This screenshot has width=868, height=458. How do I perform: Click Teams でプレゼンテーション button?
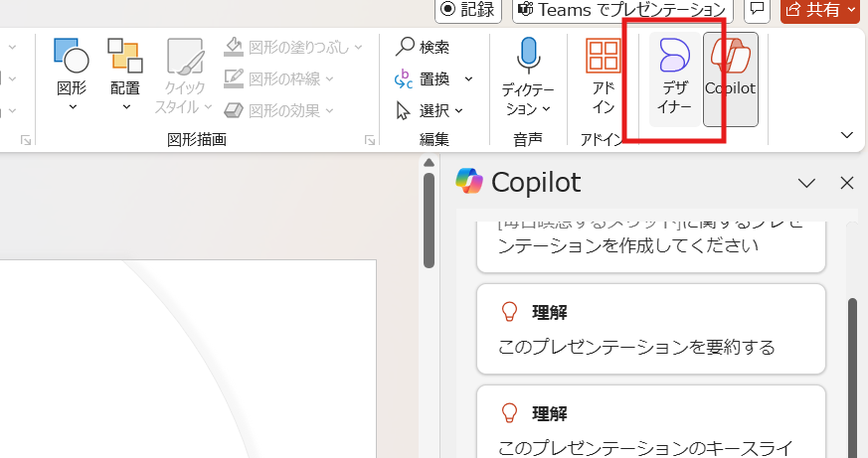click(622, 9)
